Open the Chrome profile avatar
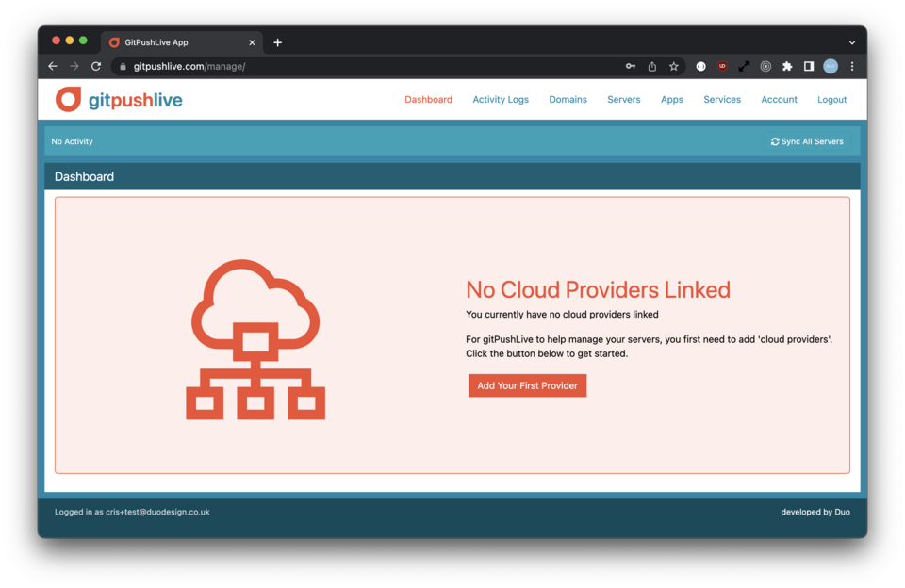The width and height of the screenshot is (905, 588). point(831,66)
